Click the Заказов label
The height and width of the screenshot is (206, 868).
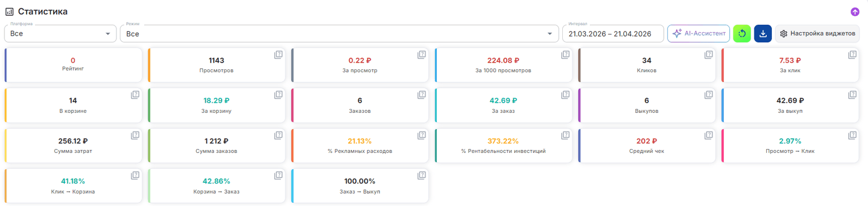tap(360, 111)
